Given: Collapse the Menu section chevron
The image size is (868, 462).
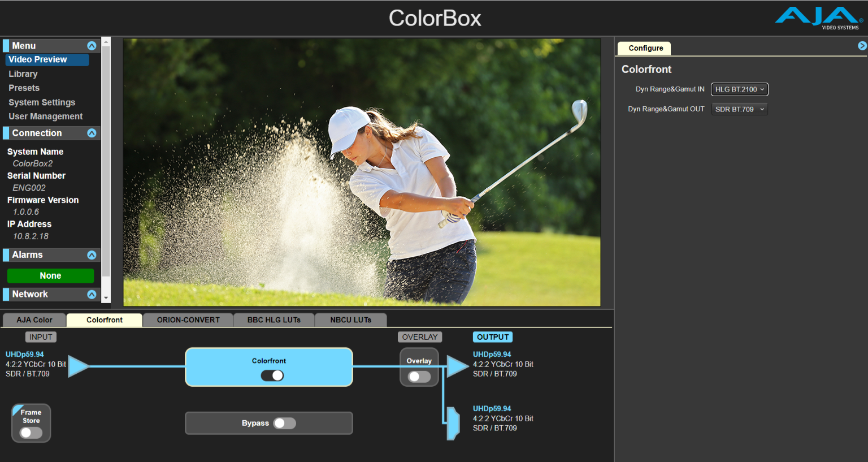Looking at the screenshot, I should point(92,46).
